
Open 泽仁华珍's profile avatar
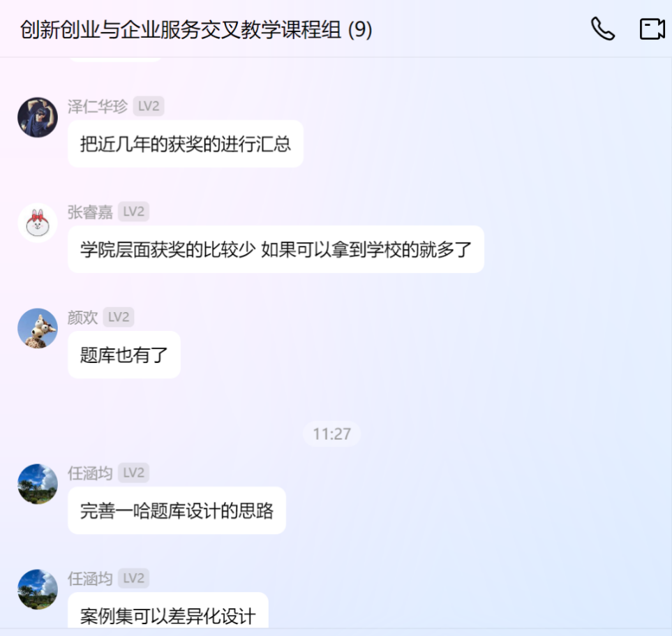pos(38,117)
